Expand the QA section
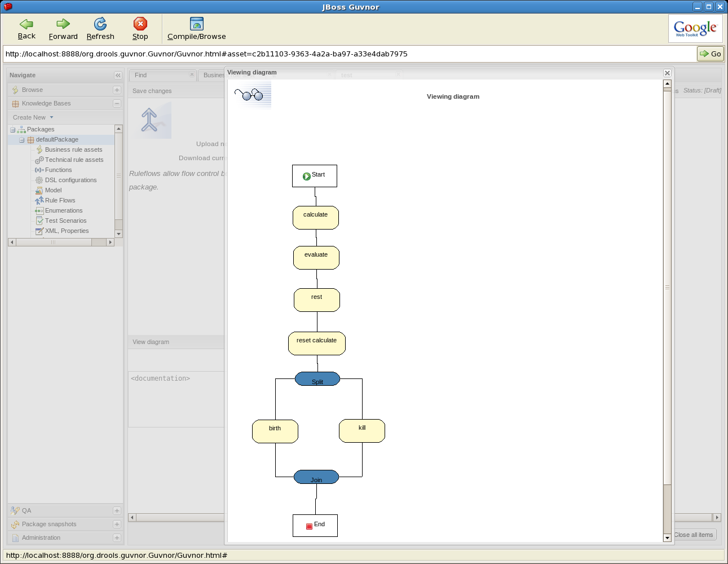The image size is (728, 564). [x=117, y=511]
